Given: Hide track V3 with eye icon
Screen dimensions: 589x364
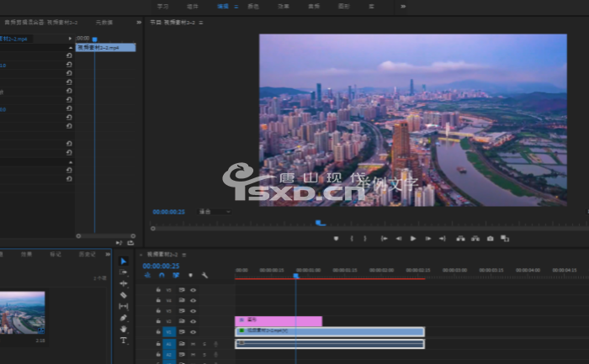Looking at the screenshot, I should (x=193, y=311).
